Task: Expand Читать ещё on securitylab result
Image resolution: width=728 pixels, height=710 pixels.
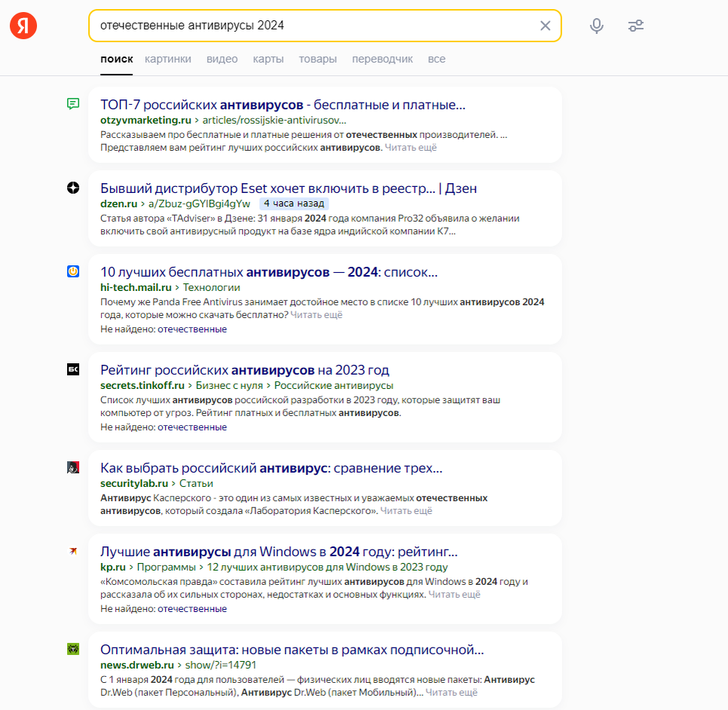Action: (405, 511)
